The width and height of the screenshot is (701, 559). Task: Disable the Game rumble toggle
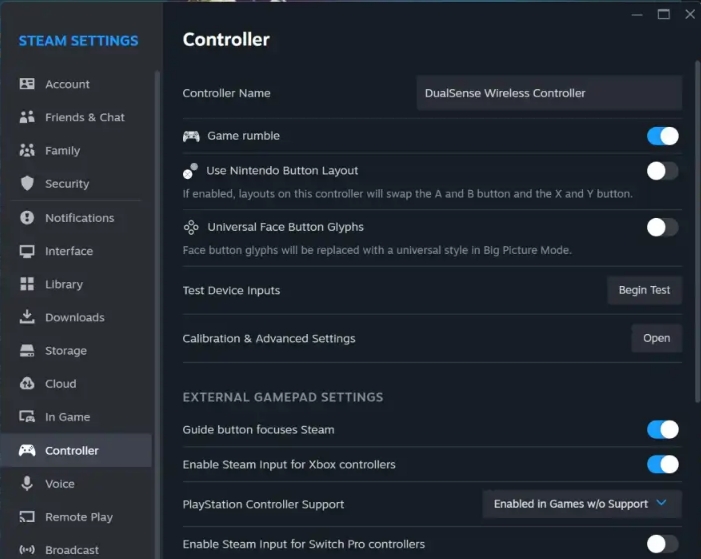[x=663, y=136]
